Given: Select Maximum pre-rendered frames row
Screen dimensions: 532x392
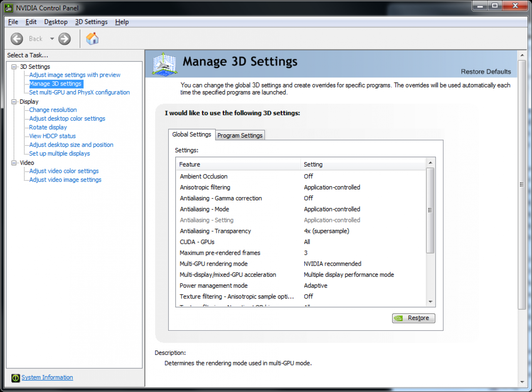Looking at the screenshot, I should pos(301,253).
